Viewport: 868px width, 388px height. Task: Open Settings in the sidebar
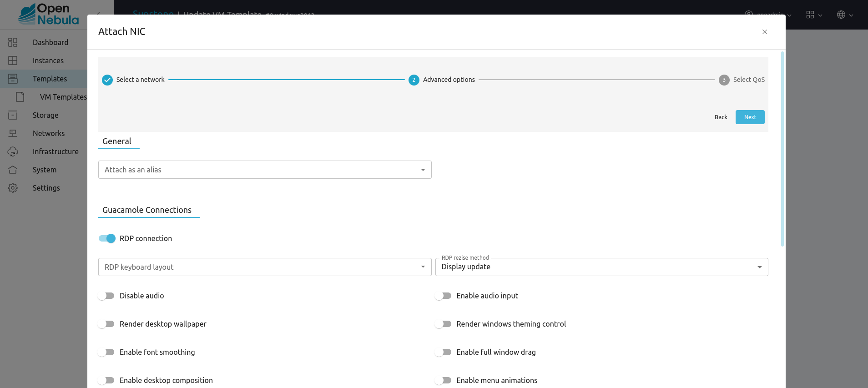46,188
